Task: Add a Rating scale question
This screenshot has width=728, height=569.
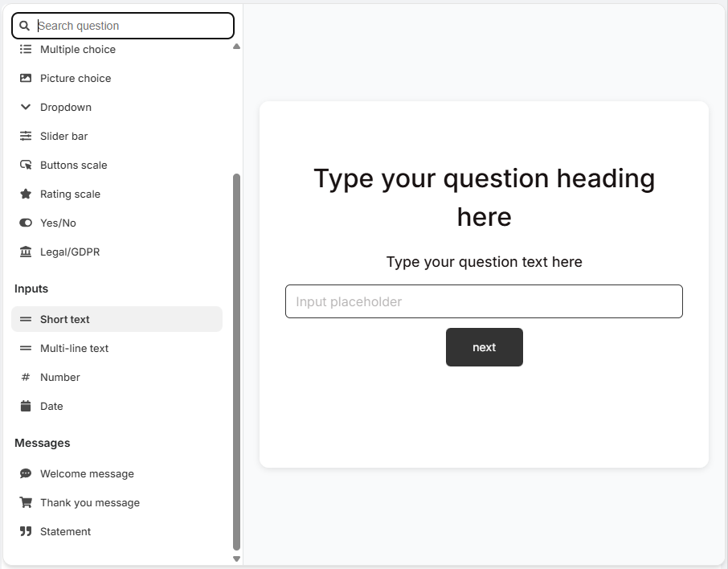Action: tap(70, 194)
